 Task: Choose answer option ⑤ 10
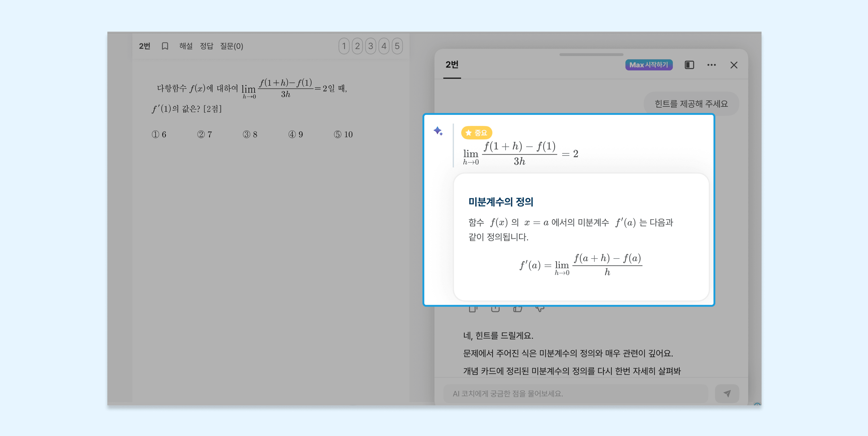click(343, 134)
